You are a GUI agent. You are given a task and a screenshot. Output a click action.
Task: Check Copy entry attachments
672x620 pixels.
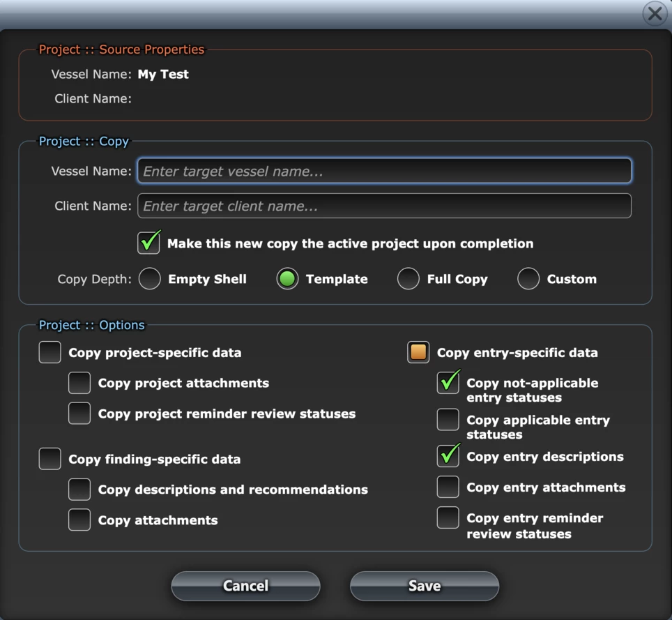coord(448,487)
